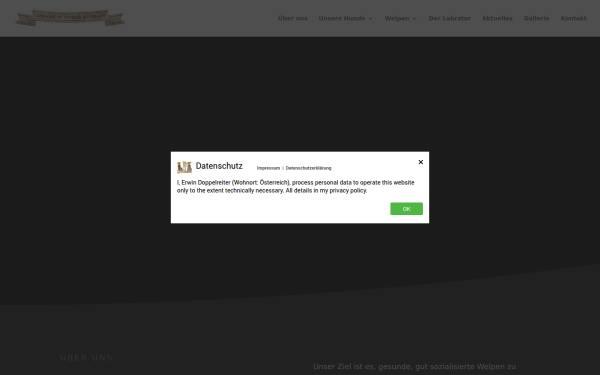Go to the Über uns menu item
Viewport: 600px width, 375px height.
coord(293,18)
